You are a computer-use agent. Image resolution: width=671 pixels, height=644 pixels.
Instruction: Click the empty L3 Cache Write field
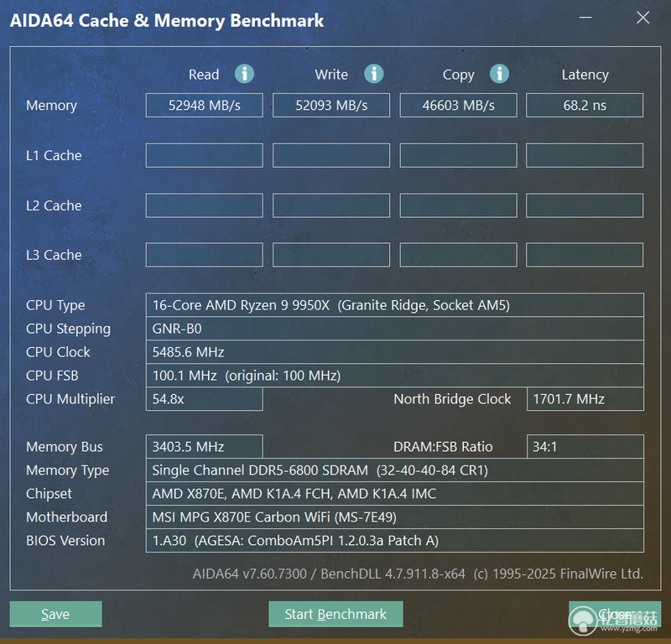331,255
